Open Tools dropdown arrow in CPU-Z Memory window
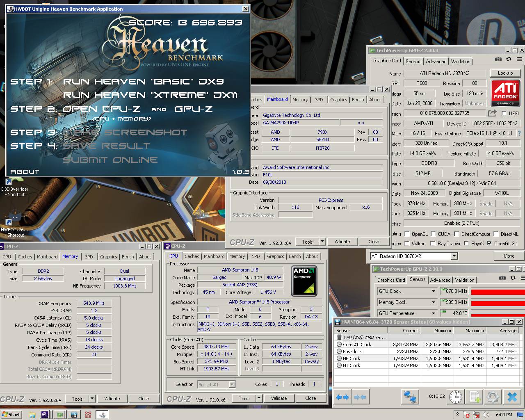The width and height of the screenshot is (525, 420). click(92, 399)
